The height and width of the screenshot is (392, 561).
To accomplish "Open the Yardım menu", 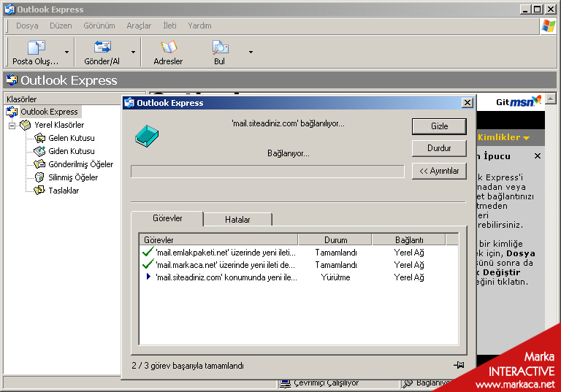I will (199, 26).
